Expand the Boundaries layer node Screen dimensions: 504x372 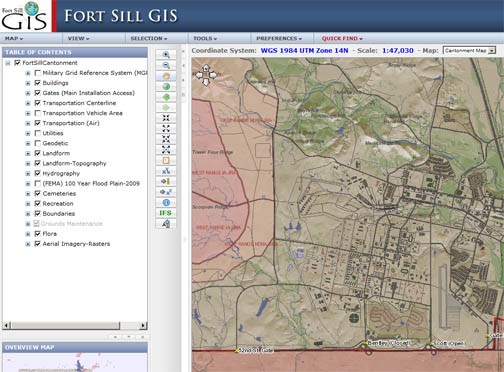coord(28,214)
